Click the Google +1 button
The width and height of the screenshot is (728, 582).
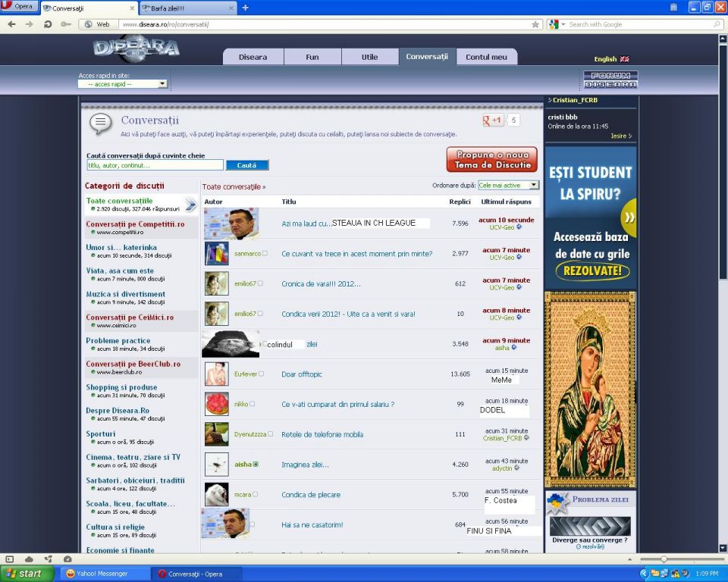coord(493,120)
